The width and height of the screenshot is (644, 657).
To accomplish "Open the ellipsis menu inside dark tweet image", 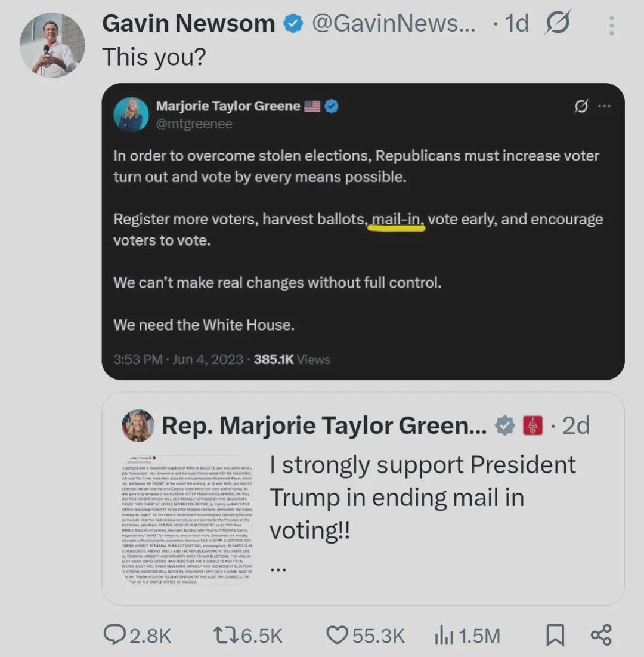I will [x=604, y=106].
